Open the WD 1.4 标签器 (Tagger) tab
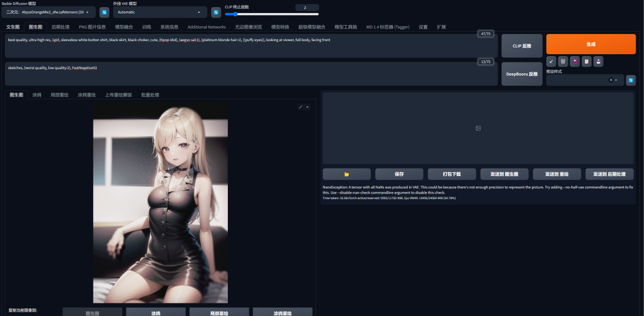The image size is (644, 316). 388,27
